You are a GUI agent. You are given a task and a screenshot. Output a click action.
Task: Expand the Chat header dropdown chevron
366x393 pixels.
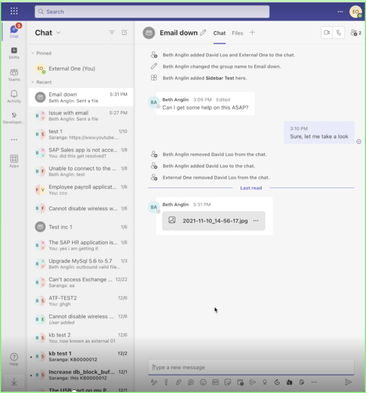coord(59,33)
